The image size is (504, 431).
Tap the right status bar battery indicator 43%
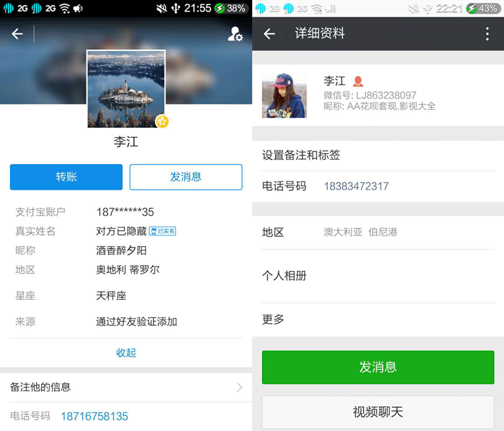coord(482,8)
